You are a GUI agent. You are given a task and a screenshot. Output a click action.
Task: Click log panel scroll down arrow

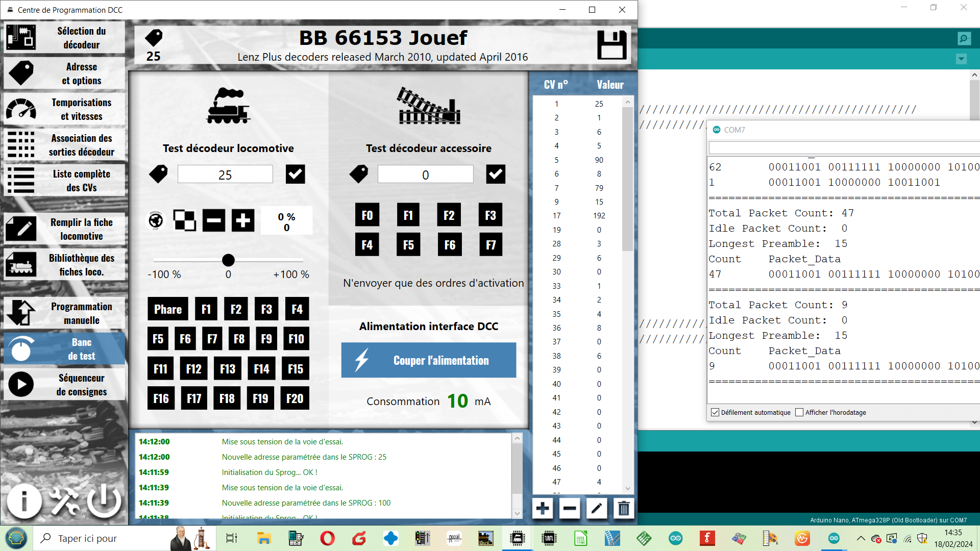point(517,513)
